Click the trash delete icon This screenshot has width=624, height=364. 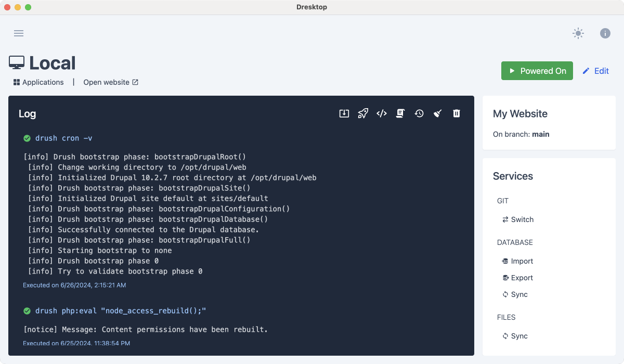(x=457, y=113)
